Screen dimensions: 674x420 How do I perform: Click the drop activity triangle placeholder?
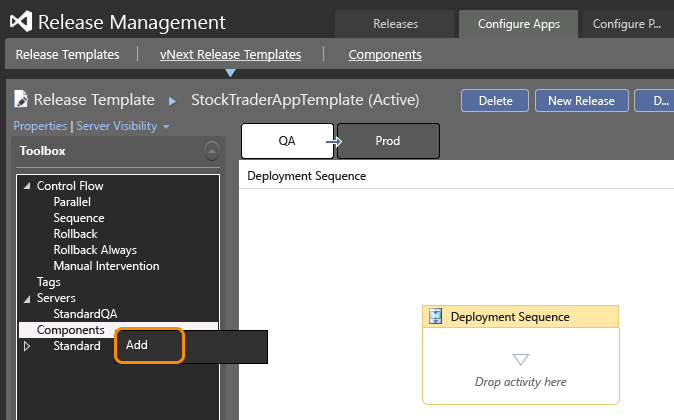521,359
